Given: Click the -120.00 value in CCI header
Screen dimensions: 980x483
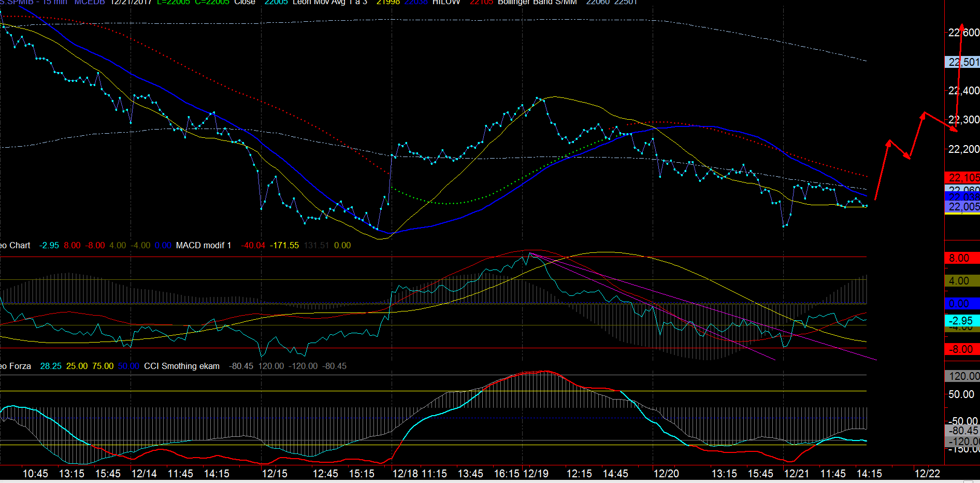Looking at the screenshot, I should tap(303, 366).
